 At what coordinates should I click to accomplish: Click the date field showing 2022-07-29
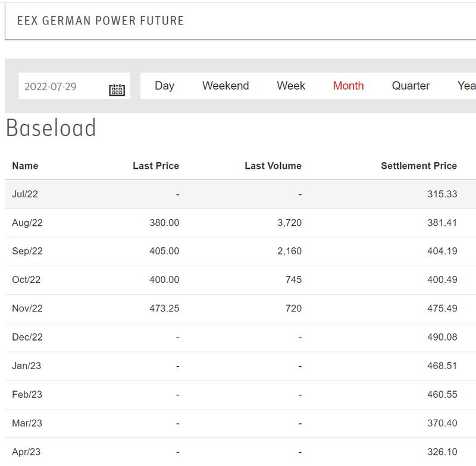tap(59, 87)
